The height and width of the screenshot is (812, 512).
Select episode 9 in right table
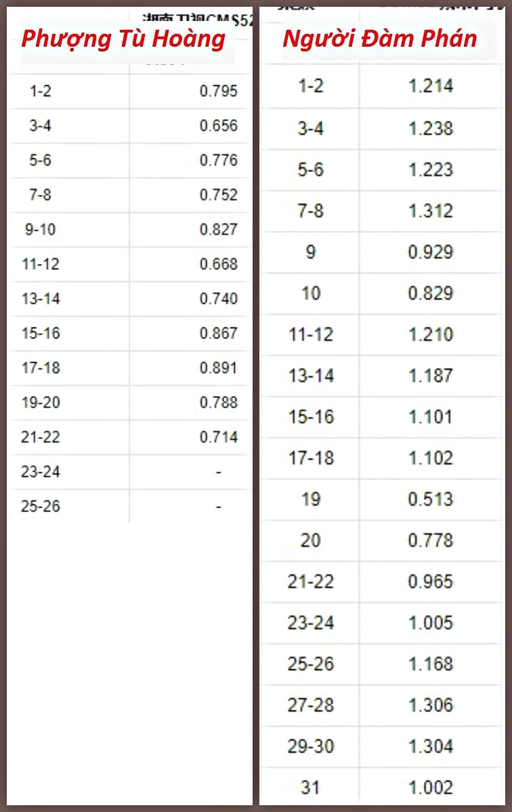311,252
